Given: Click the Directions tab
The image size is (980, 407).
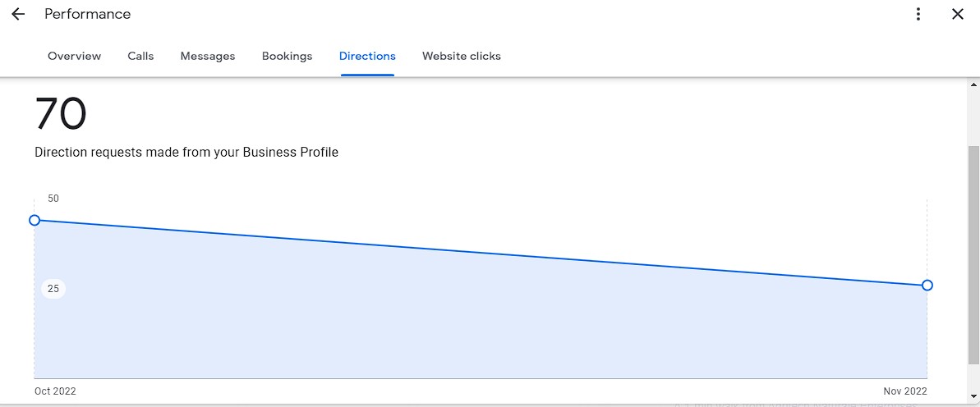Looking at the screenshot, I should tap(367, 57).
